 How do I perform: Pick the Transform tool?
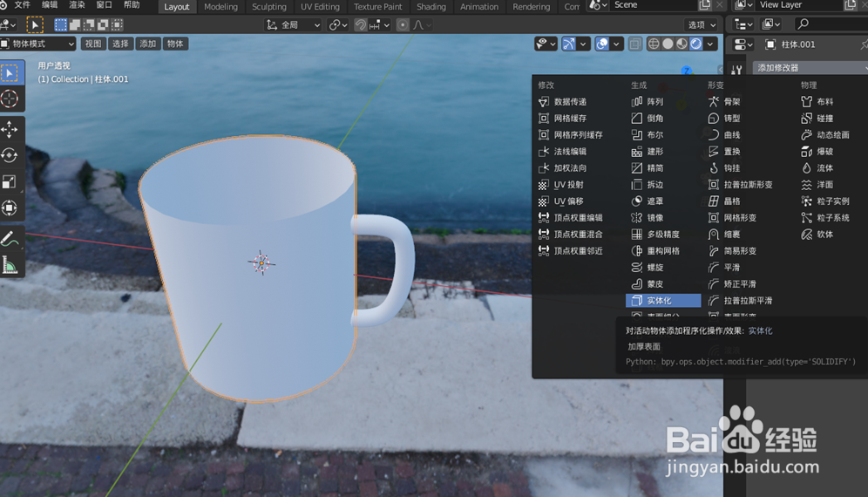[10, 208]
